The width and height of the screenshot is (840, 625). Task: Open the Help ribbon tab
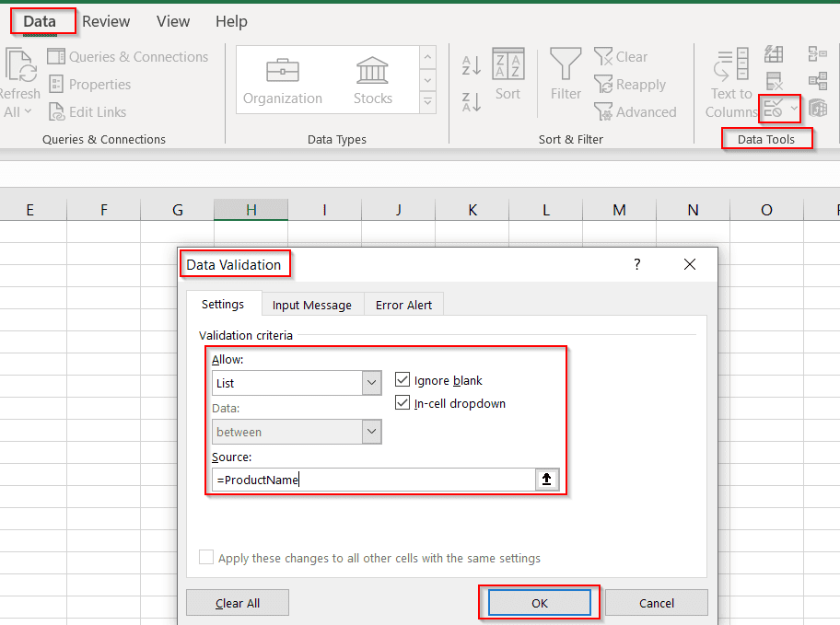point(231,21)
